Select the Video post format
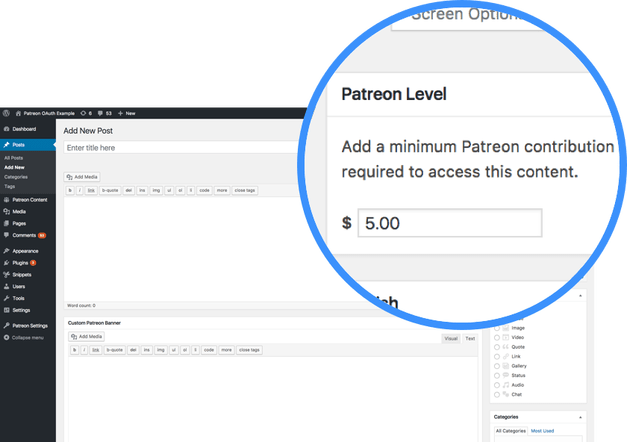 coord(516,337)
